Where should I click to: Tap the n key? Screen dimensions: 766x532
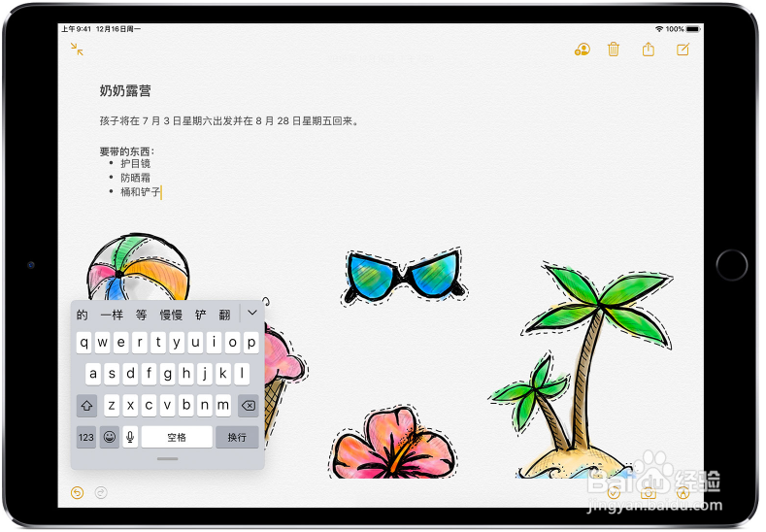(205, 406)
